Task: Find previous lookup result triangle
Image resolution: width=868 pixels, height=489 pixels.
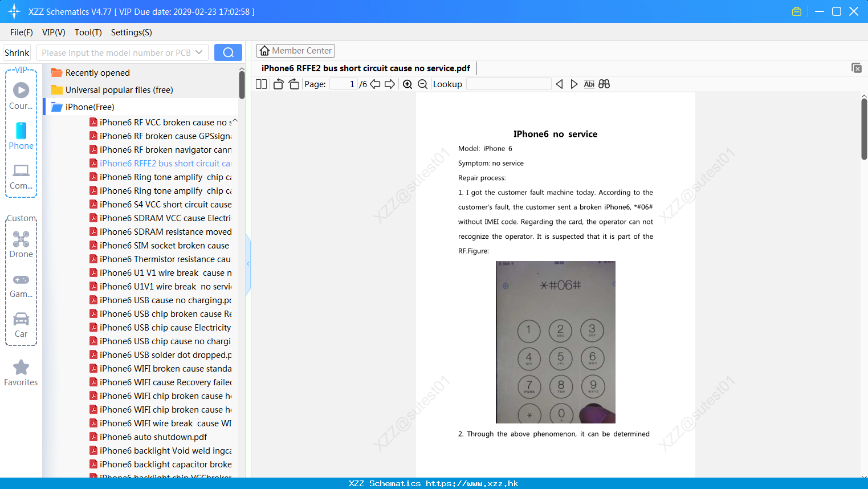Action: (559, 84)
